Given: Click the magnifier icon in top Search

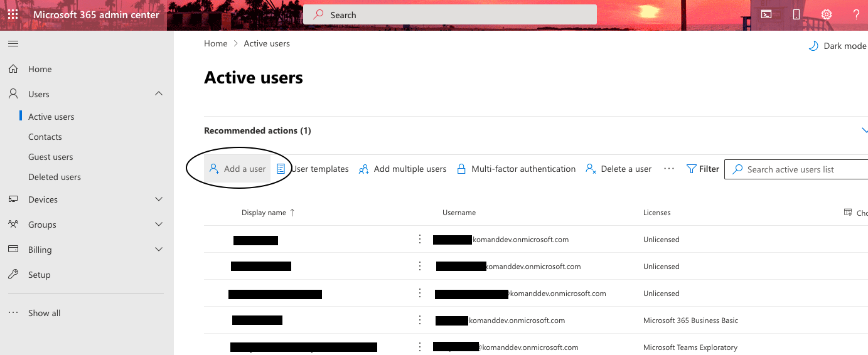Looking at the screenshot, I should pyautogui.click(x=319, y=14).
